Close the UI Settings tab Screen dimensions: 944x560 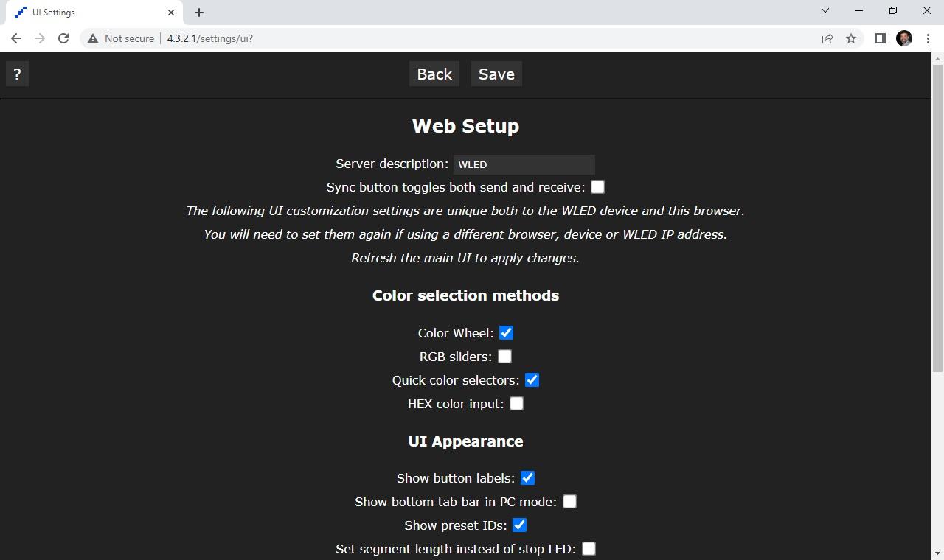171,13
